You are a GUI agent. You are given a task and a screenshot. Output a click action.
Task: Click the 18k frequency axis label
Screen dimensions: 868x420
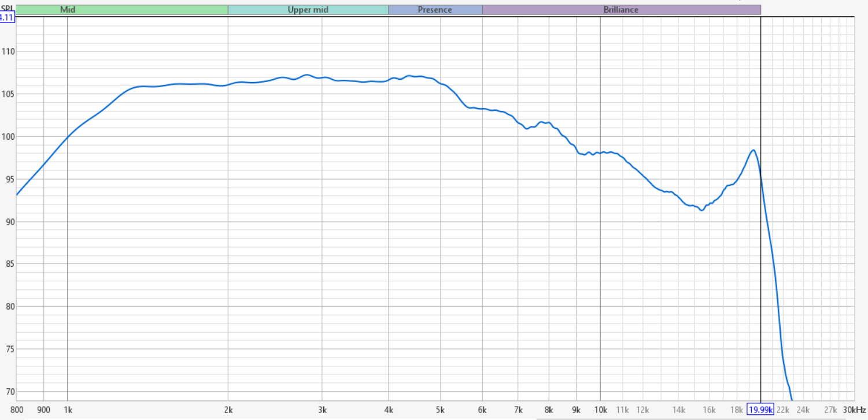click(737, 410)
